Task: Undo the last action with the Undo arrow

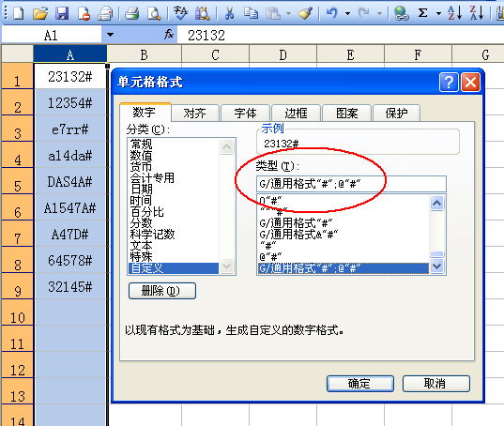Action: (x=331, y=13)
